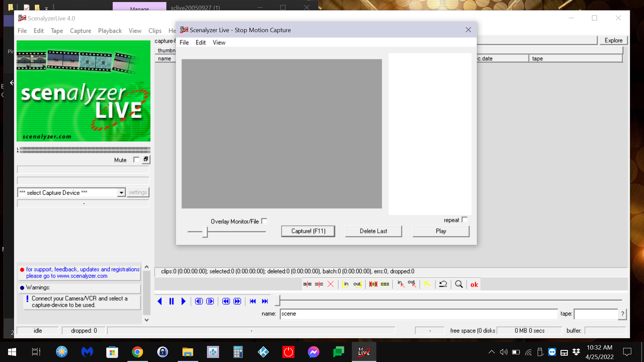Click the tape question mark button
Screen dimensions: 644x362
[x=623, y=314]
